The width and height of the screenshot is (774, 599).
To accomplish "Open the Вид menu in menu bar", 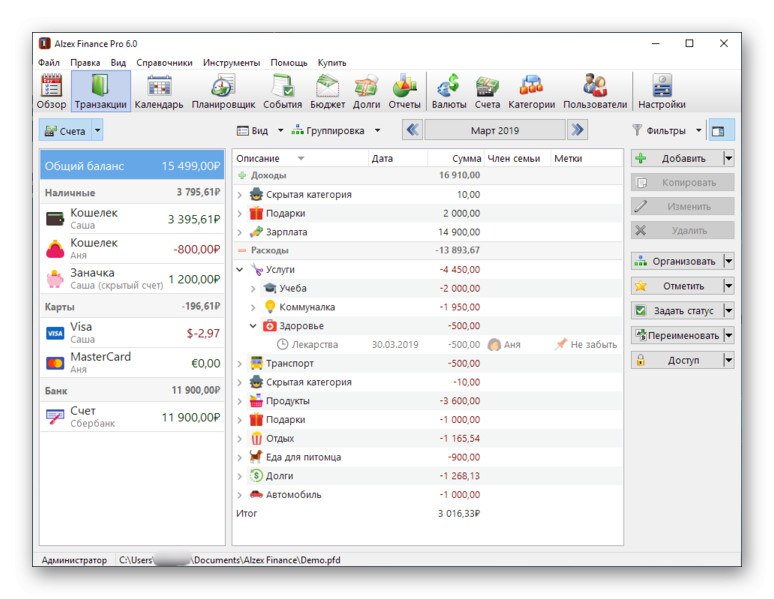I will coord(118,63).
